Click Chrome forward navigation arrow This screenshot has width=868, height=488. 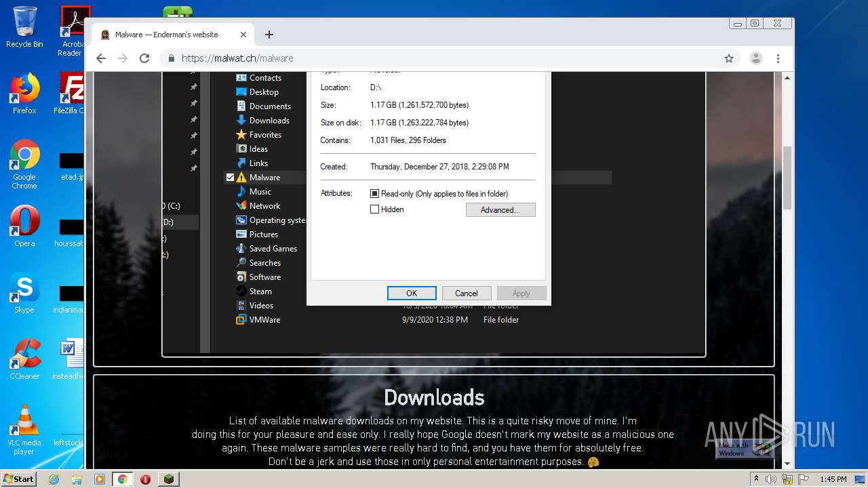point(123,58)
